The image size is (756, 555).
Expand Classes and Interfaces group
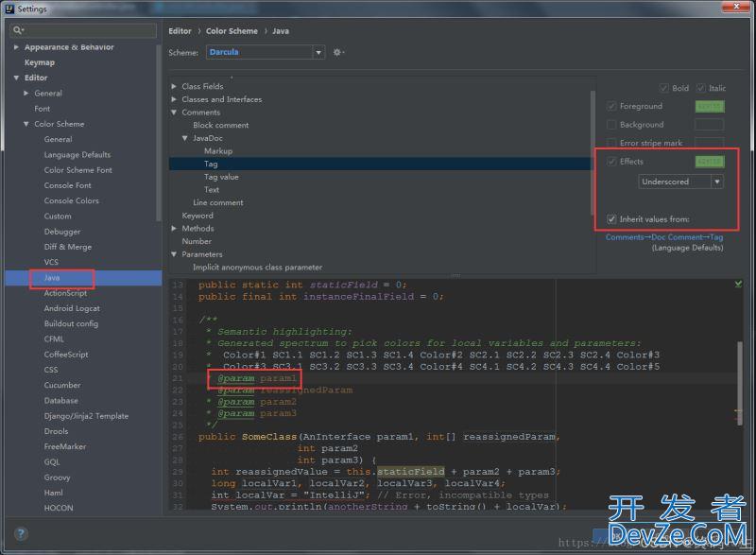coord(174,99)
